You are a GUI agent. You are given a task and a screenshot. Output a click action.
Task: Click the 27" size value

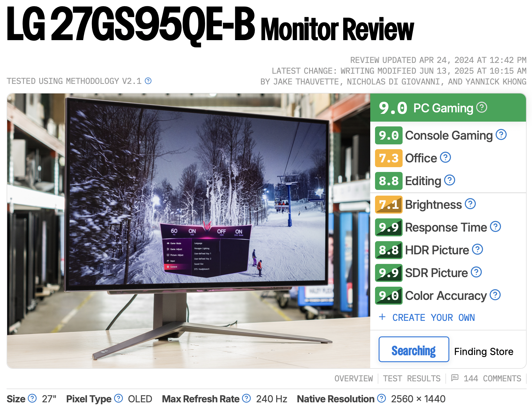point(49,399)
